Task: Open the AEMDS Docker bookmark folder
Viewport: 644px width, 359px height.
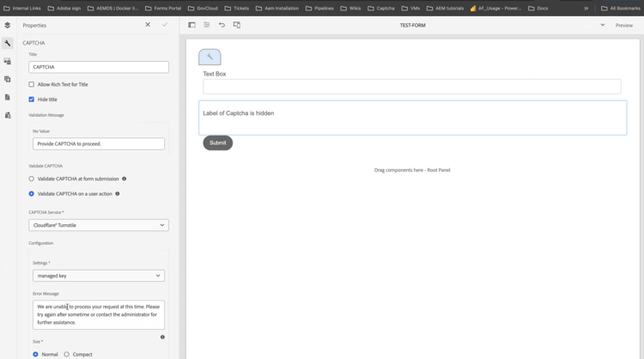Action: pos(113,9)
